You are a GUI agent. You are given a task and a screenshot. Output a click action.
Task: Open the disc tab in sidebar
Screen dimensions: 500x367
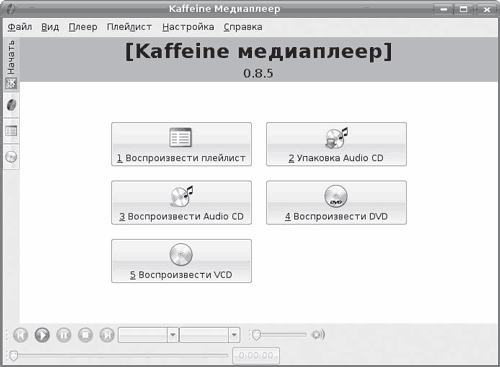(x=11, y=157)
